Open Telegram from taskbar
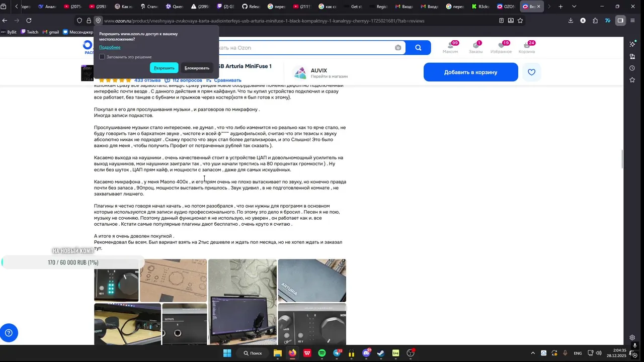 click(x=337, y=353)
